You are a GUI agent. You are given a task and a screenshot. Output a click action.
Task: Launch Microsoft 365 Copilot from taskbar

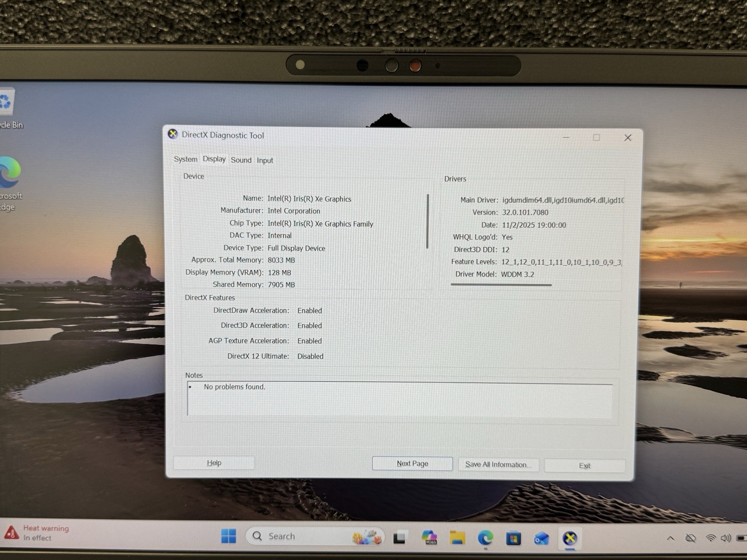(429, 538)
